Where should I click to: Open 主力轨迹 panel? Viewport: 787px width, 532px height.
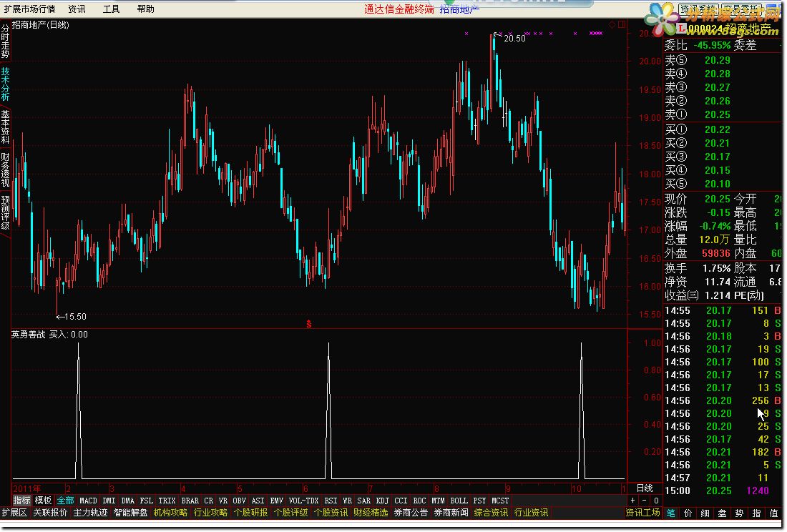90,513
